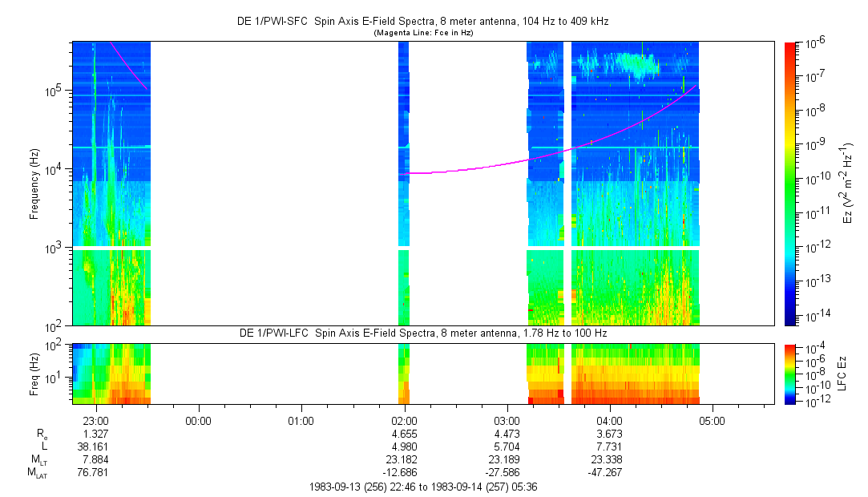The height and width of the screenshot is (497, 868).
Task: Click the Magenta Line Fce subtitle text
Action: 422,32
